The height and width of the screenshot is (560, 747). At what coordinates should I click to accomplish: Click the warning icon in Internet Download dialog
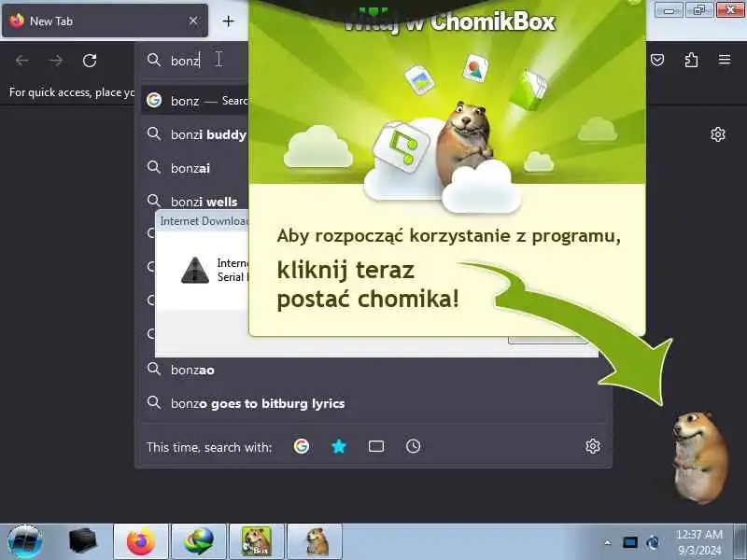coord(195,270)
